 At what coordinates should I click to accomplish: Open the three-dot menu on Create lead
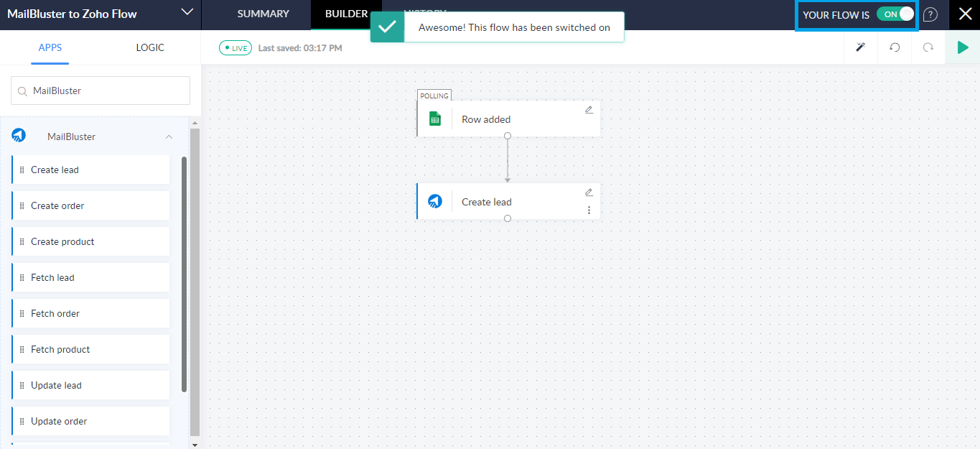coord(589,209)
